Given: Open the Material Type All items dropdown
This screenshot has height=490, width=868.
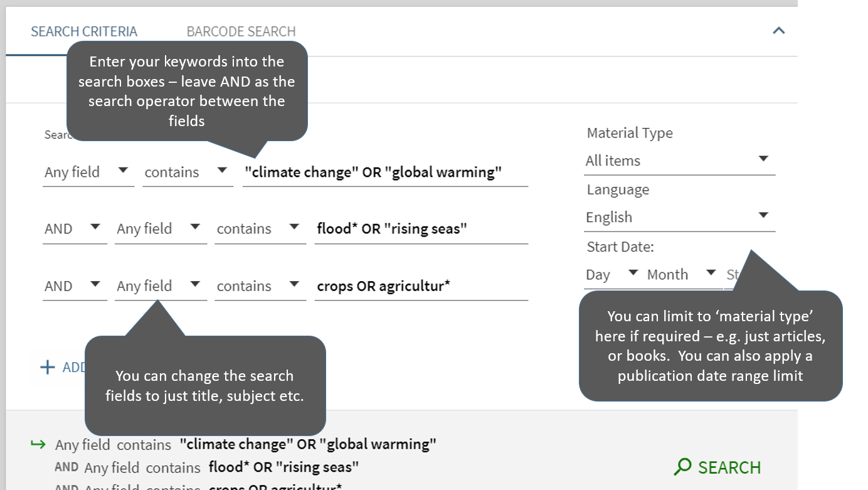Looking at the screenshot, I should (x=679, y=161).
